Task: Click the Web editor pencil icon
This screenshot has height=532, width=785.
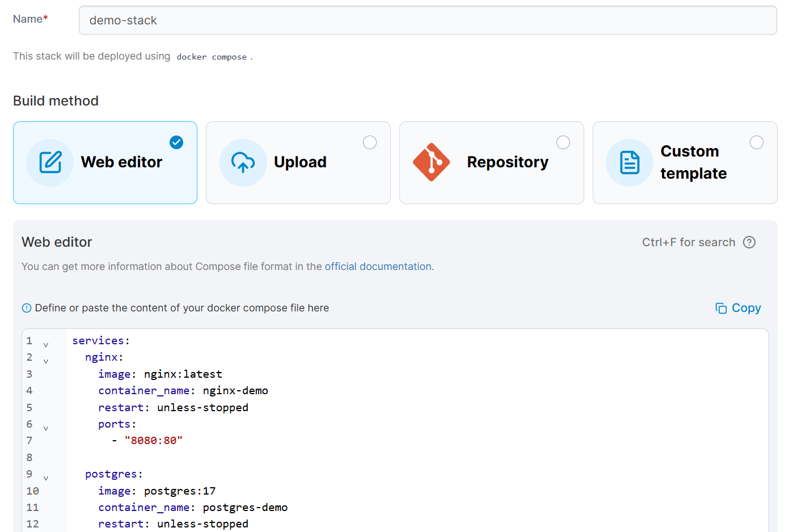Action: 50,162
